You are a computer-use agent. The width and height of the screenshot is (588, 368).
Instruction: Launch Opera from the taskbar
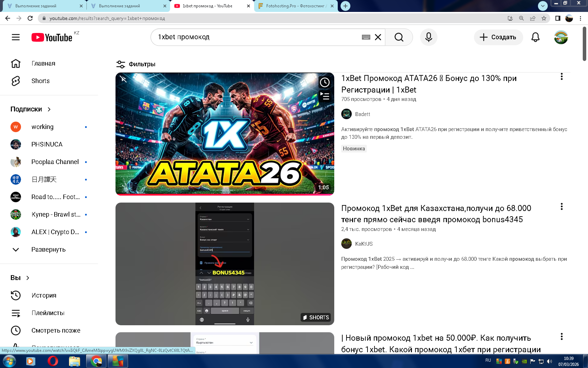tap(53, 361)
